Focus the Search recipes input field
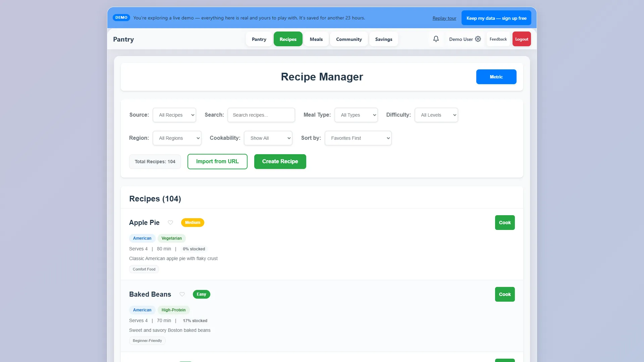This screenshot has height=362, width=644. point(261,115)
